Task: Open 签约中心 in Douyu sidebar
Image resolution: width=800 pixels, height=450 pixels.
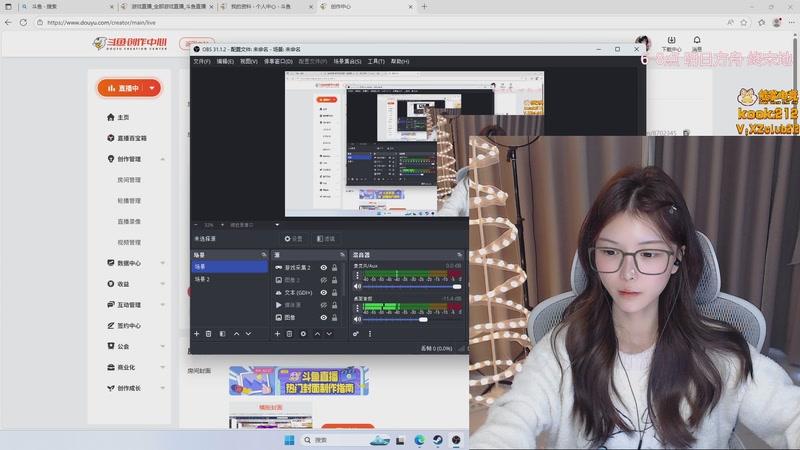Action: (x=124, y=326)
